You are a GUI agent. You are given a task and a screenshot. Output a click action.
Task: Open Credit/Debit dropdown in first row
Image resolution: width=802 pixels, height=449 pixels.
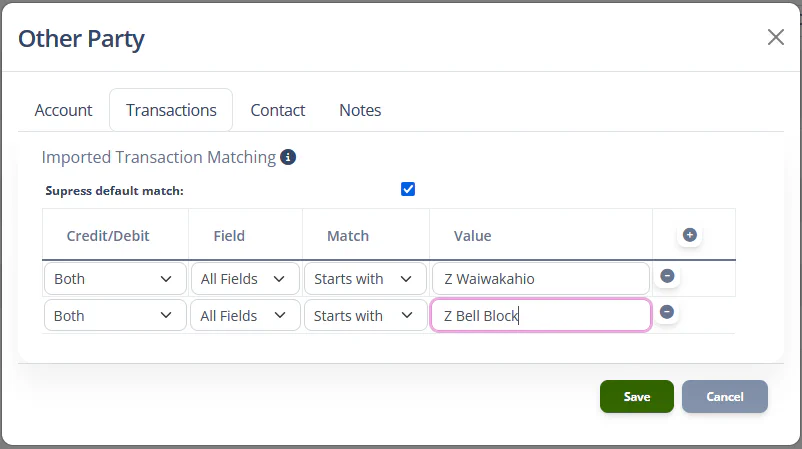point(114,279)
